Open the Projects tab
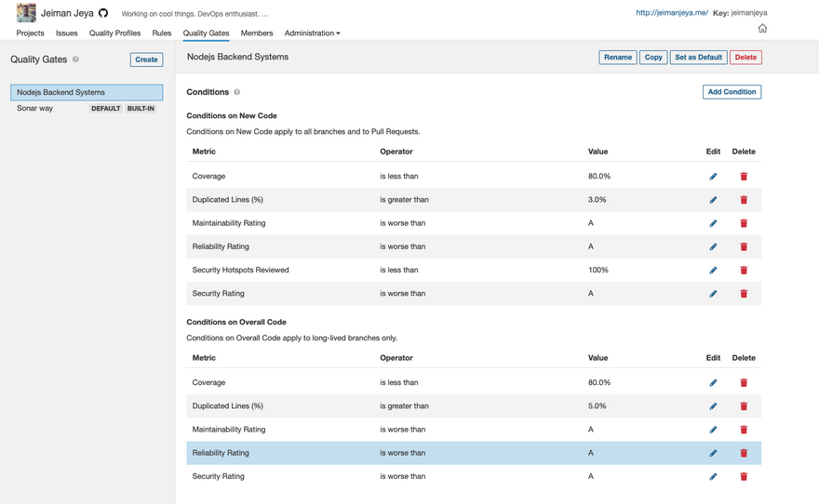The height and width of the screenshot is (504, 819). click(31, 33)
